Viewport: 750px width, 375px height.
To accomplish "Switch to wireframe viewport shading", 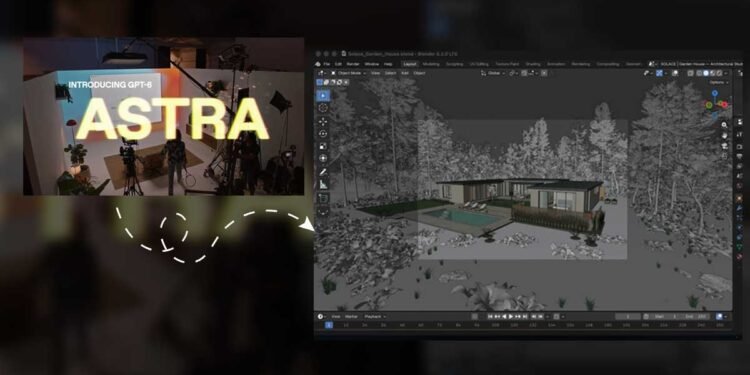I will click(x=699, y=73).
